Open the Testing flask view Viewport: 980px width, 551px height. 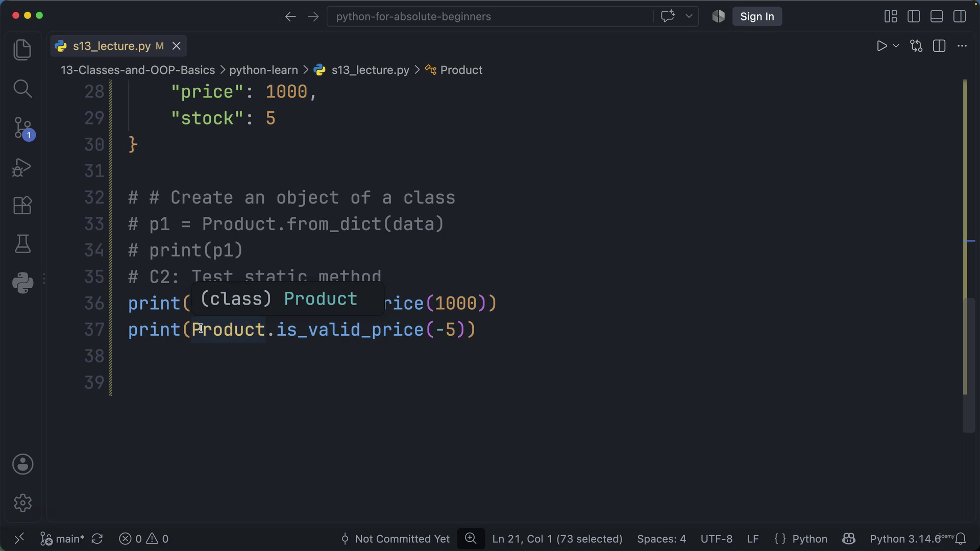(x=22, y=244)
